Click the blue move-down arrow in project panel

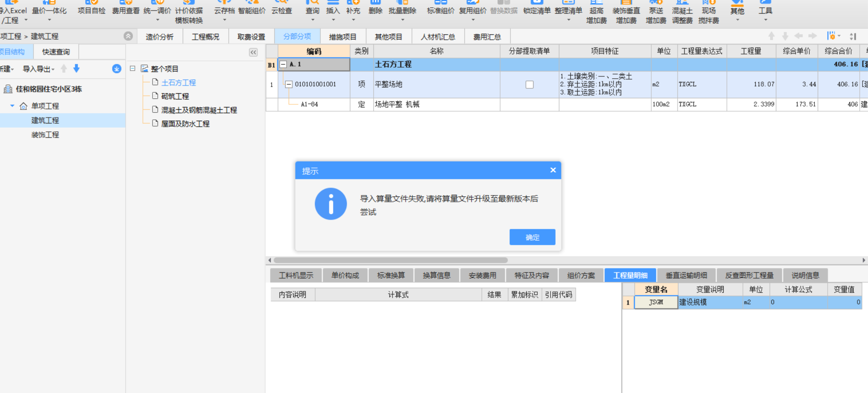[76, 69]
